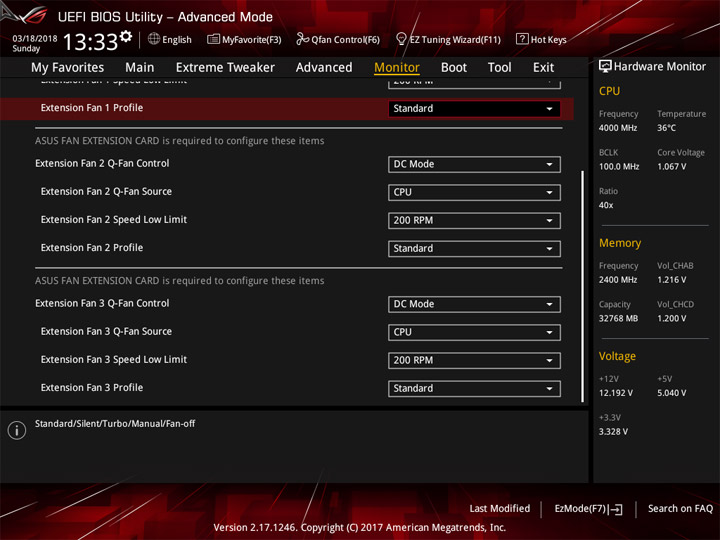Launch EZ Tuning Wizard bulb icon
The width and height of the screenshot is (720, 540).
coord(401,39)
